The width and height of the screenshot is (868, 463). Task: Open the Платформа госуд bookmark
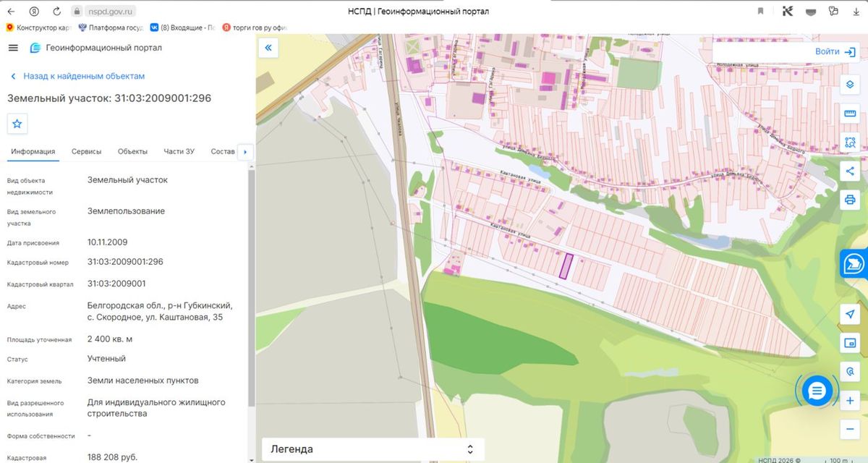pyautogui.click(x=111, y=27)
